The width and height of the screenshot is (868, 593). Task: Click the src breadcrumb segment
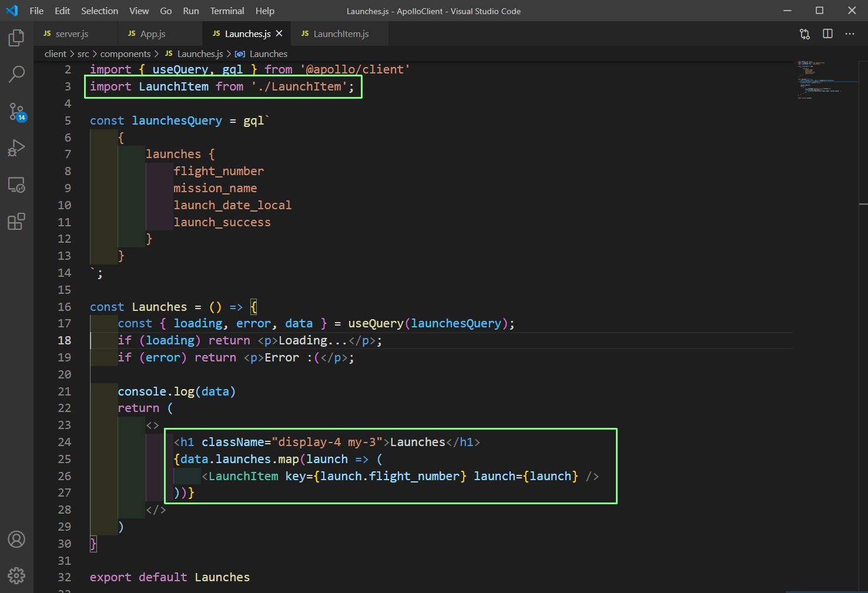point(83,54)
